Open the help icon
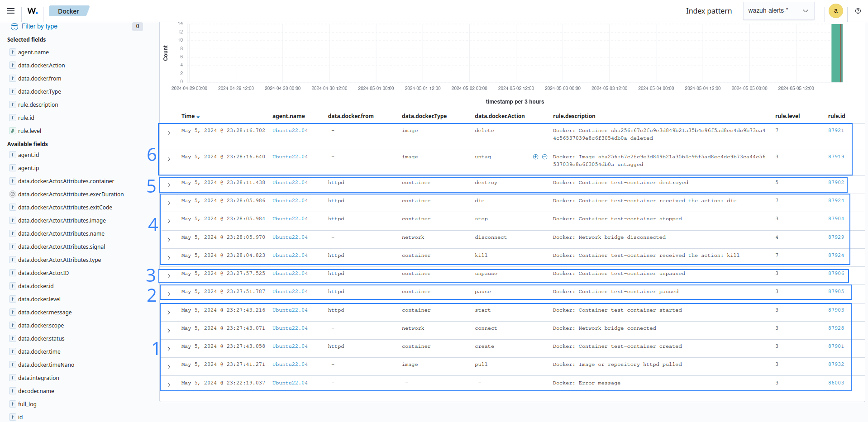868x422 pixels. click(x=858, y=11)
